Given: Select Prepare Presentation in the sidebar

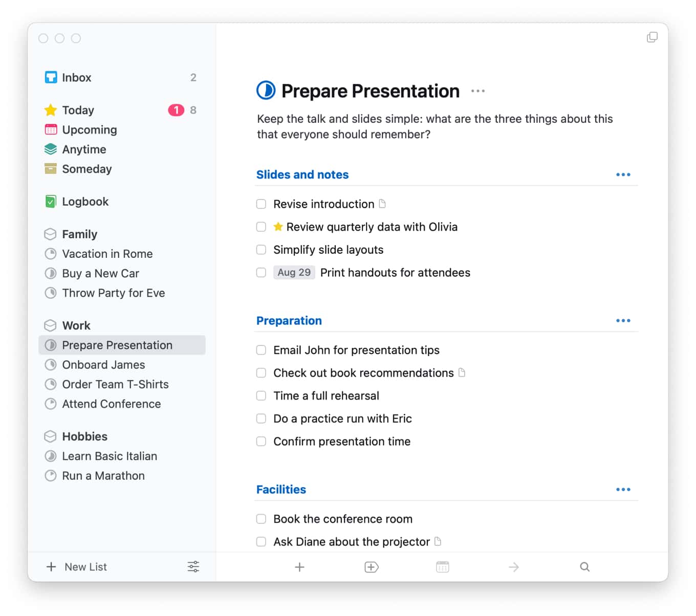Looking at the screenshot, I should 122,345.
